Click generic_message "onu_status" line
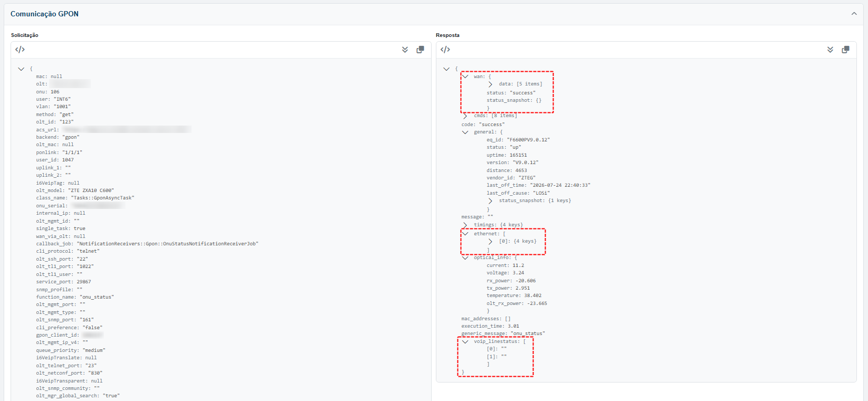This screenshot has width=868, height=401. coord(503,333)
